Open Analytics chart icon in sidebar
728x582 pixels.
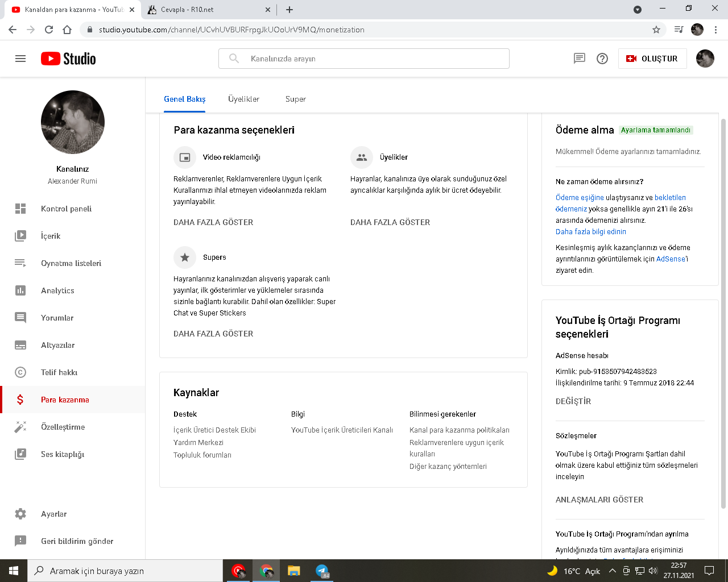pyautogui.click(x=20, y=290)
